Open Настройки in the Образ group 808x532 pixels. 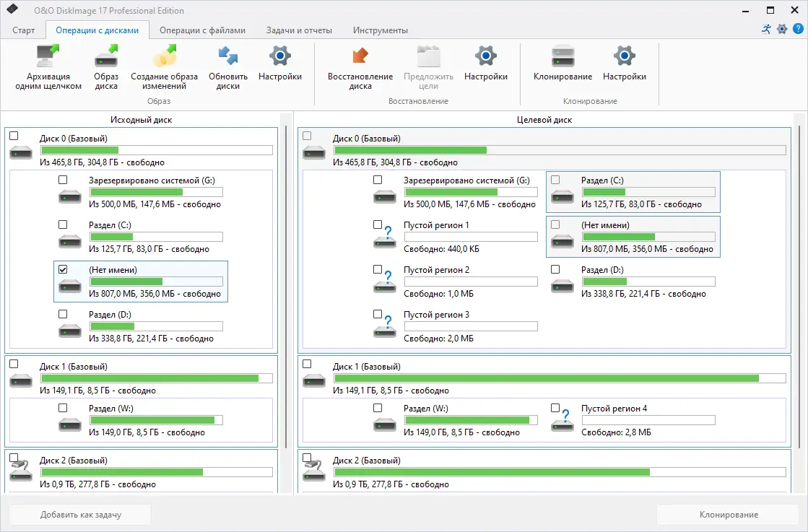(280, 63)
